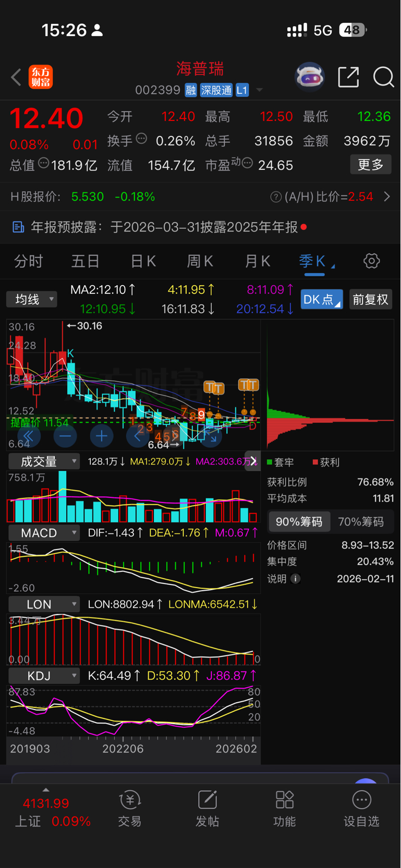Screen dimensions: 401x868
Task: Open the KDJ indicator dropdown
Action: (44, 676)
